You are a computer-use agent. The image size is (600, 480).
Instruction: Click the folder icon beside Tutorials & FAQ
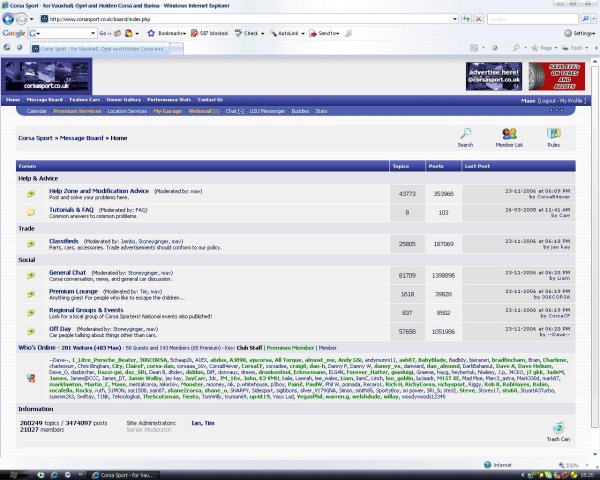tap(31, 212)
